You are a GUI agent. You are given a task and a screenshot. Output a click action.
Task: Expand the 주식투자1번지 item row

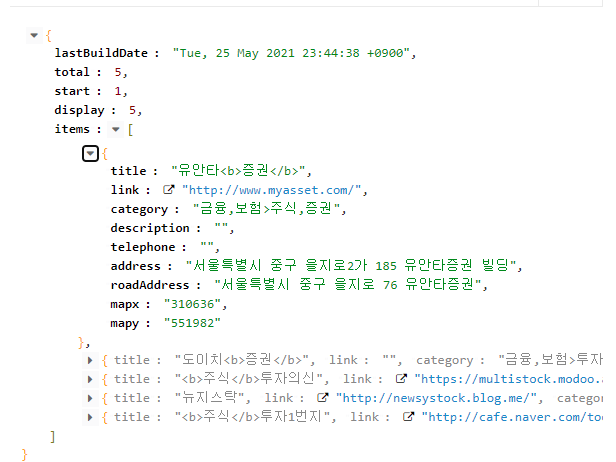(90, 417)
